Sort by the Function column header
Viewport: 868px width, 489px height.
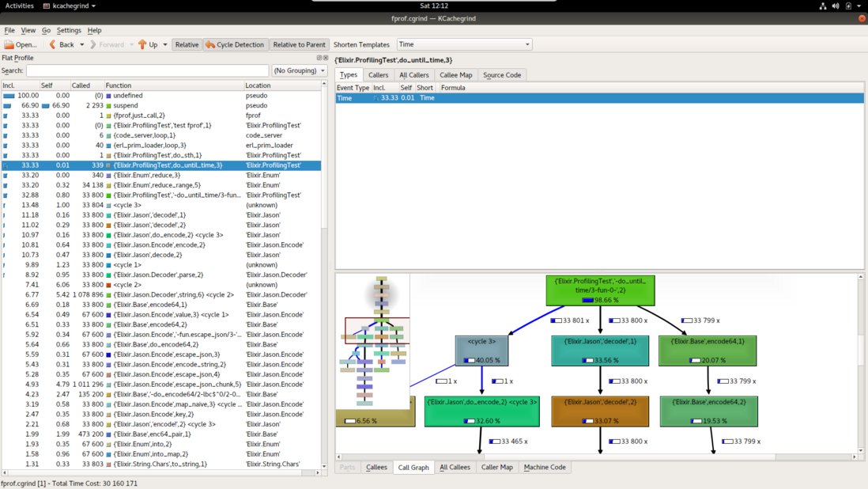174,85
